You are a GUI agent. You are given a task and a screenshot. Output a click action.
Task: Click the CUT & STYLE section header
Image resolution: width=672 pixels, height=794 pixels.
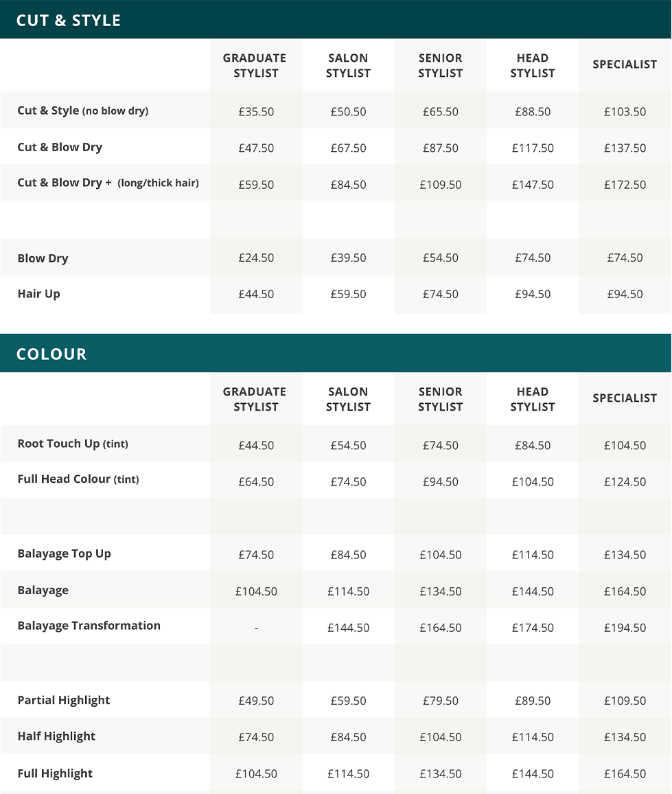pyautogui.click(x=69, y=20)
